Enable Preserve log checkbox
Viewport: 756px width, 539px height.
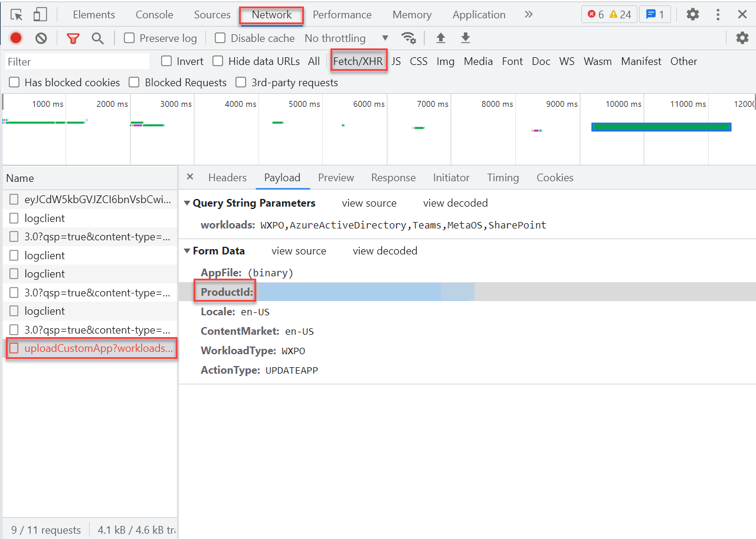(x=129, y=38)
